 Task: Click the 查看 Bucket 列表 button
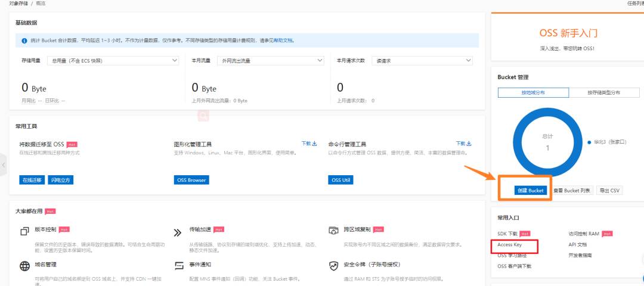[572, 191]
